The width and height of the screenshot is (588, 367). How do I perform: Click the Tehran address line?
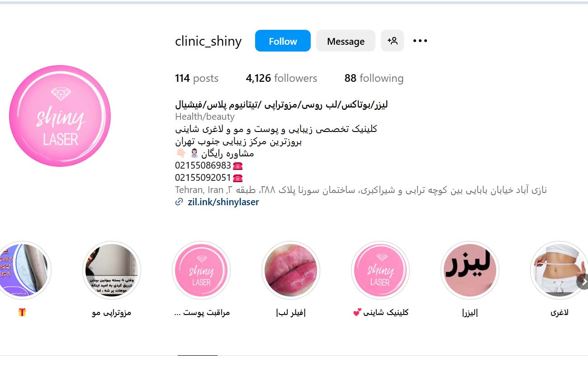[361, 190]
